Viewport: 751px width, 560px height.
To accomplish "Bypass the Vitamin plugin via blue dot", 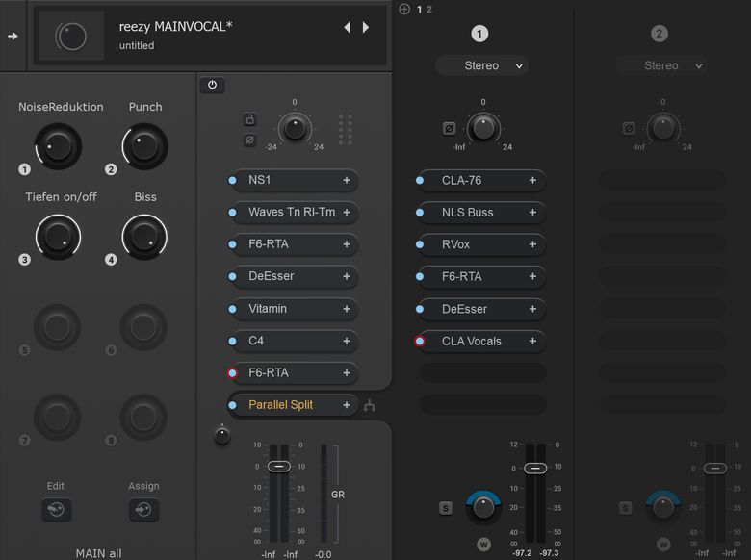I will (x=232, y=309).
